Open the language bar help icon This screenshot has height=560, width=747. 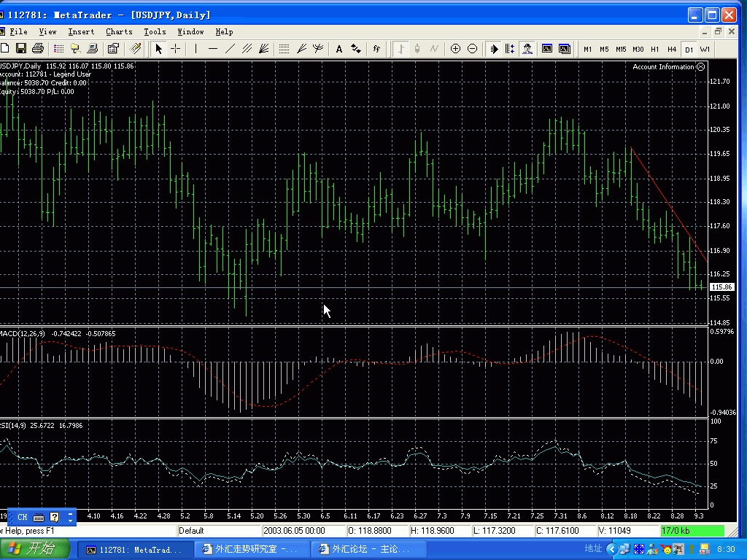pos(54,517)
